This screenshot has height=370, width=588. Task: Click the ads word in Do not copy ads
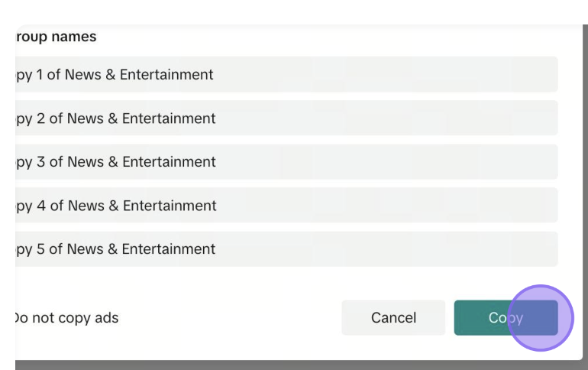107,318
